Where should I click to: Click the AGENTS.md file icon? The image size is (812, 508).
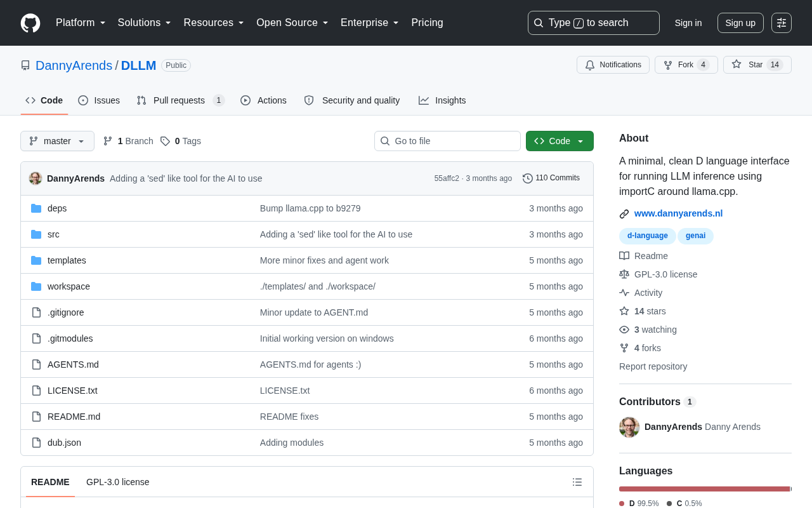[x=36, y=364]
